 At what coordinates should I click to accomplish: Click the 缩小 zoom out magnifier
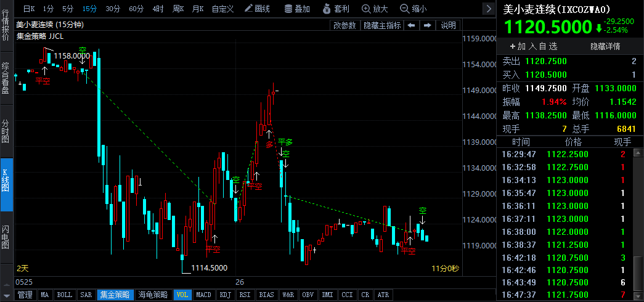pyautogui.click(x=413, y=8)
